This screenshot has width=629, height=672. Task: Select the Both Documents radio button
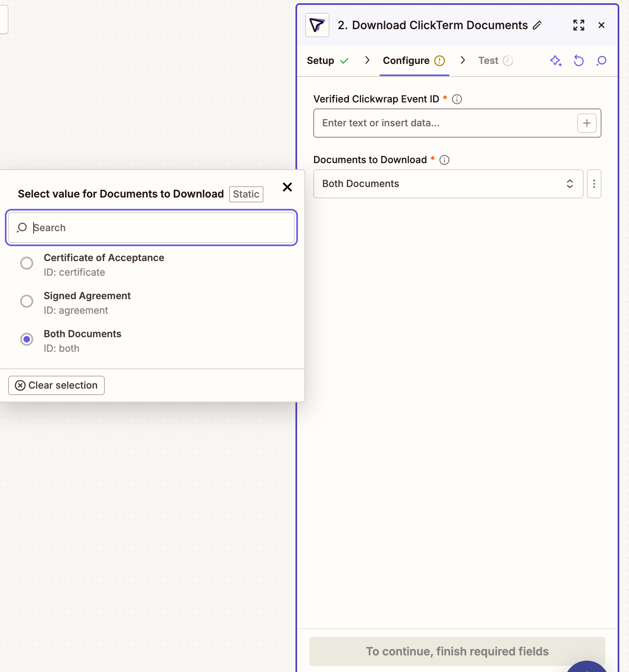point(27,339)
